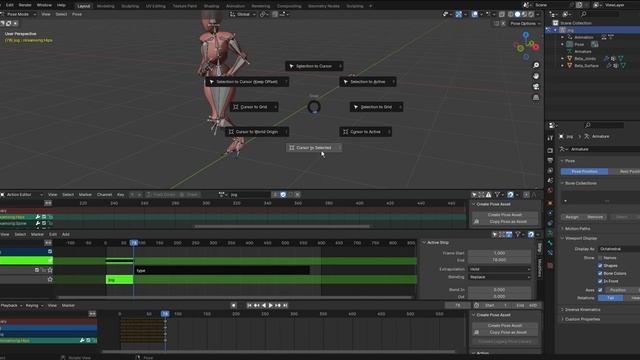
Task: Select solid viewport shading mode
Action: pyautogui.click(x=518, y=14)
